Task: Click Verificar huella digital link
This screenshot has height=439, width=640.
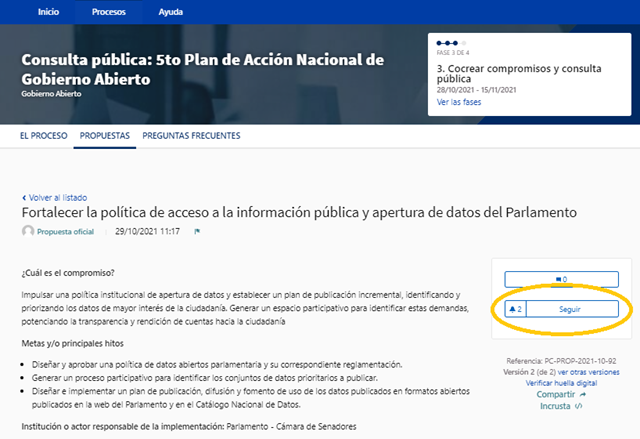Action: tap(561, 383)
